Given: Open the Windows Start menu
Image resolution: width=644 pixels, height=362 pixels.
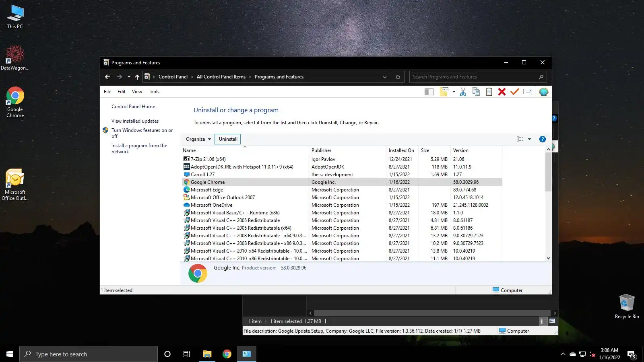Looking at the screenshot, I should [10, 354].
